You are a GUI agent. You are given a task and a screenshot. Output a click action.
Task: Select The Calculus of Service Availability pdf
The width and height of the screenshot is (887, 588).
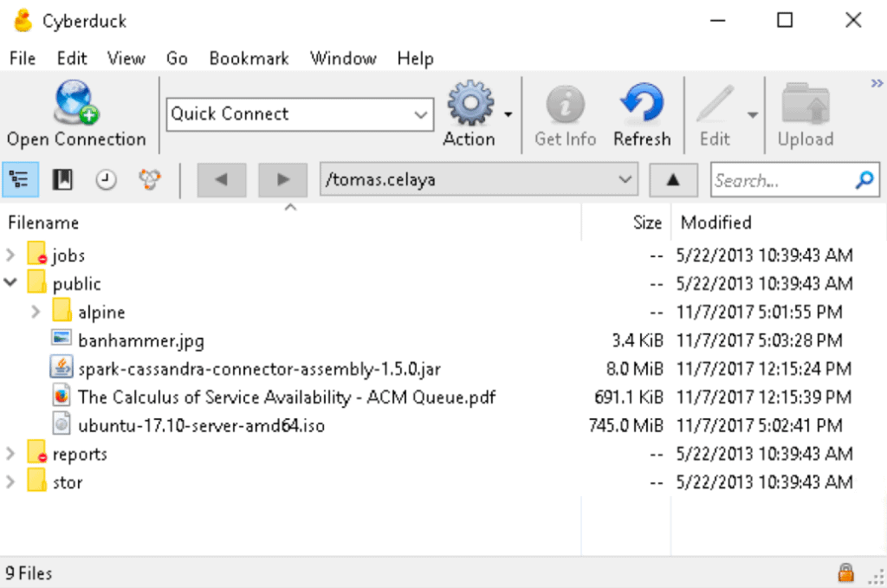point(287,397)
